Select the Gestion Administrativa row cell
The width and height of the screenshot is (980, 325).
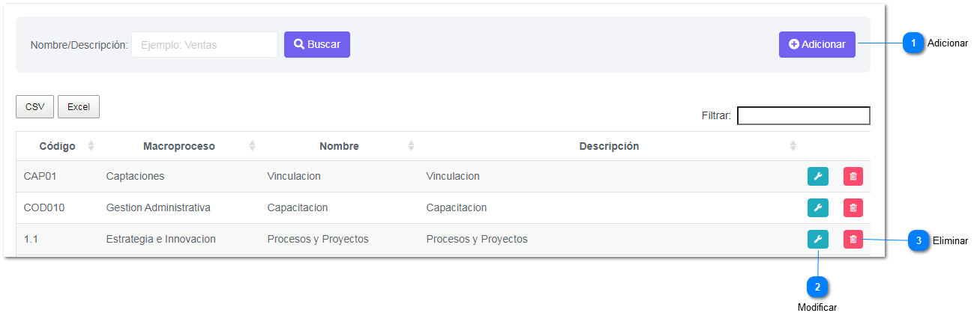(x=158, y=207)
